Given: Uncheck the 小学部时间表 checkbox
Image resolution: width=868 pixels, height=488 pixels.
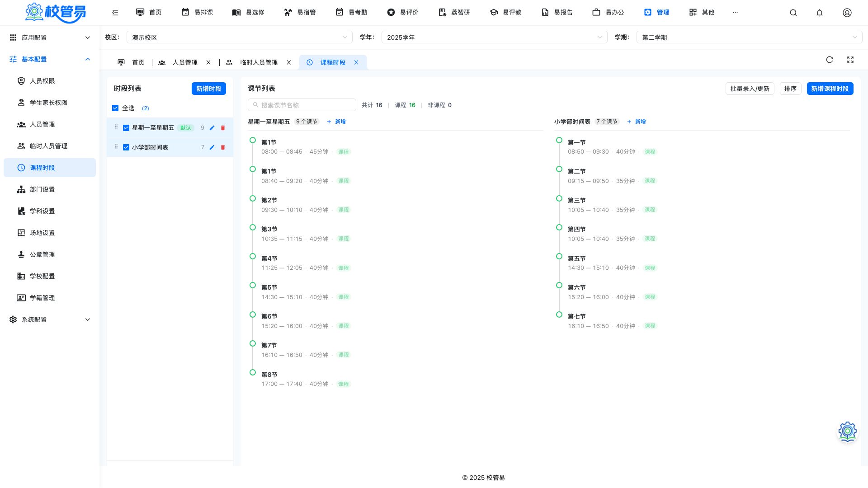Looking at the screenshot, I should [126, 147].
